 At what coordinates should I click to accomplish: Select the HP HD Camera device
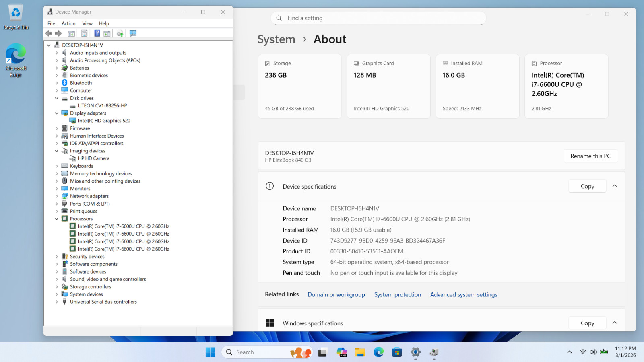pos(93,158)
